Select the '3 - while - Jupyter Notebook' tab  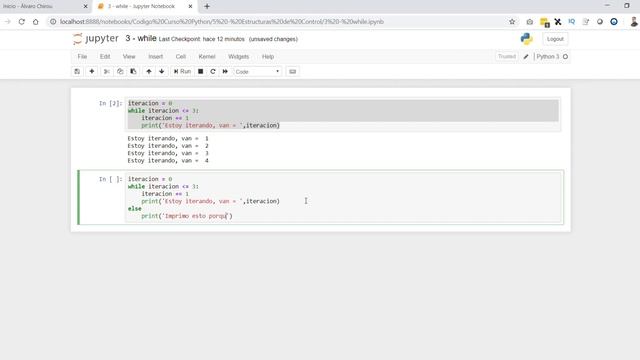pos(142,7)
